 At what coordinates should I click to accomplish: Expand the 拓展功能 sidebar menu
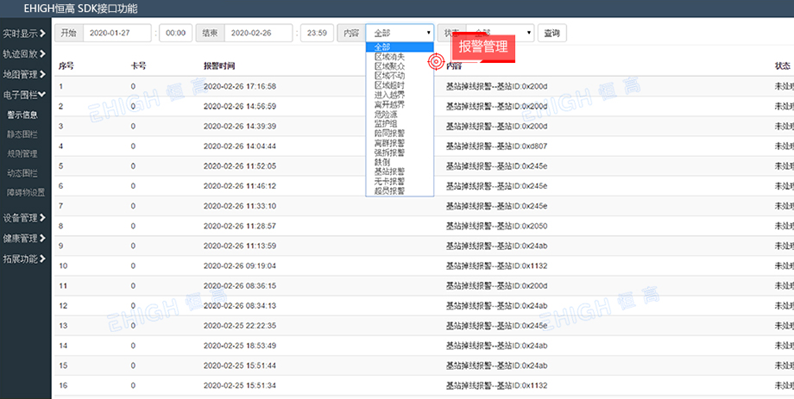pos(24,259)
